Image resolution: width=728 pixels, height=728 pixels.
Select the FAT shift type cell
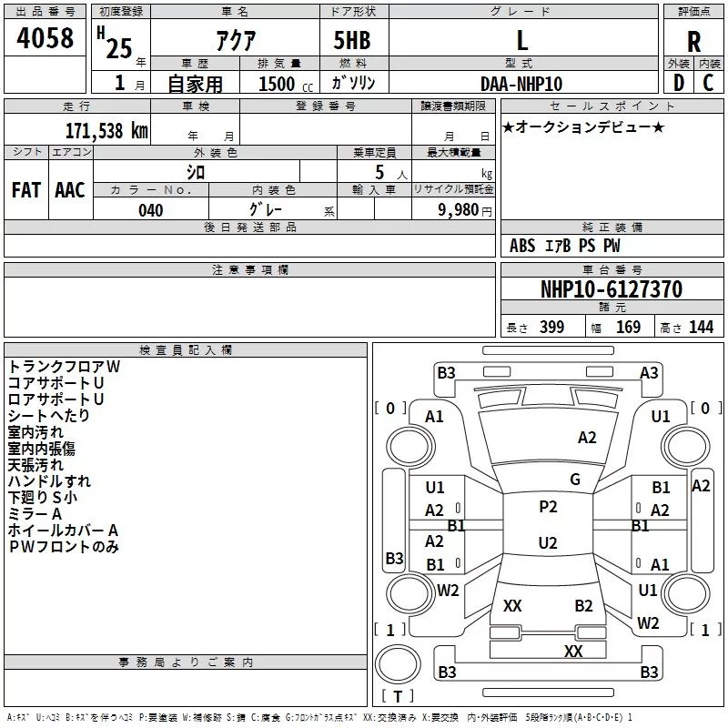[x=25, y=190]
